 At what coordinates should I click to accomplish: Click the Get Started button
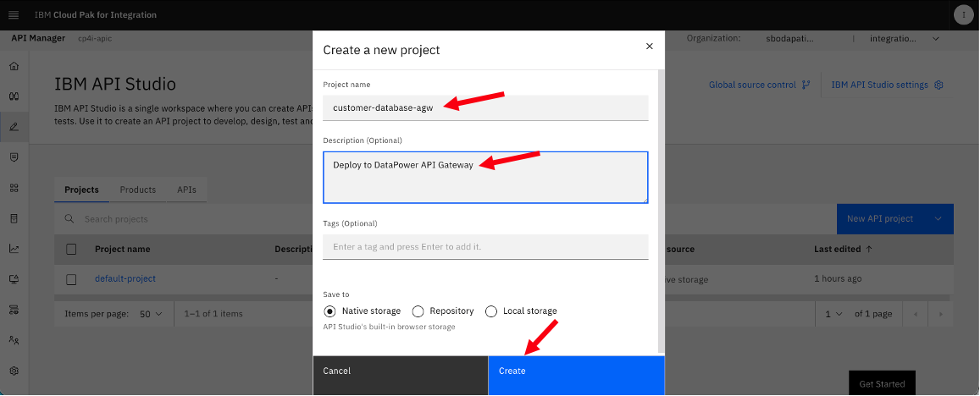point(882,383)
